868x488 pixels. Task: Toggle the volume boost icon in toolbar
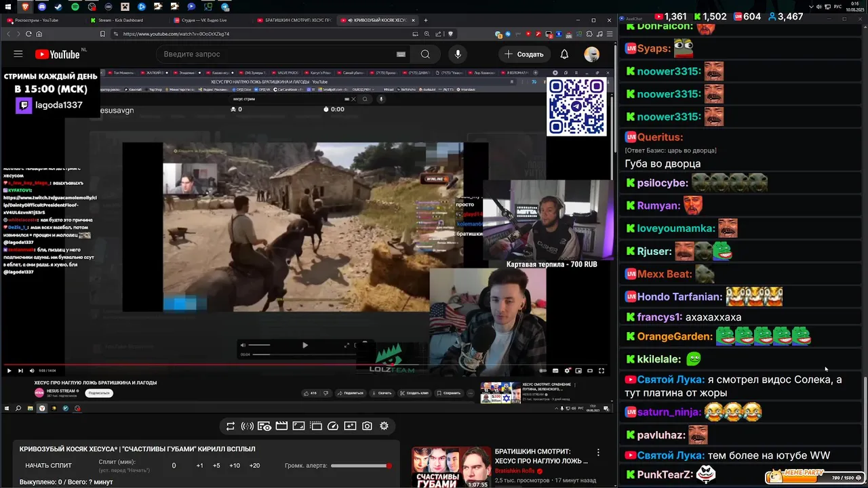[248, 426]
